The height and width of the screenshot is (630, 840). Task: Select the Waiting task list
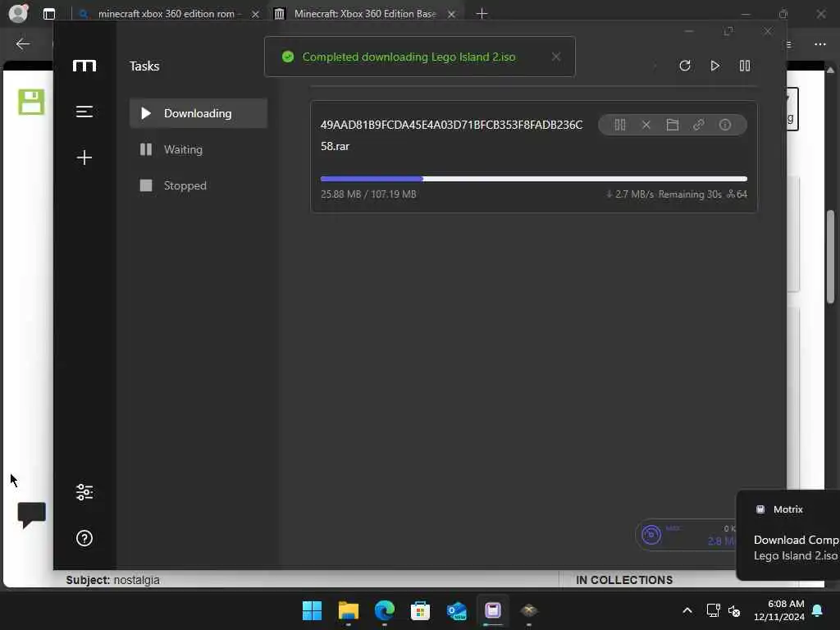(199, 149)
